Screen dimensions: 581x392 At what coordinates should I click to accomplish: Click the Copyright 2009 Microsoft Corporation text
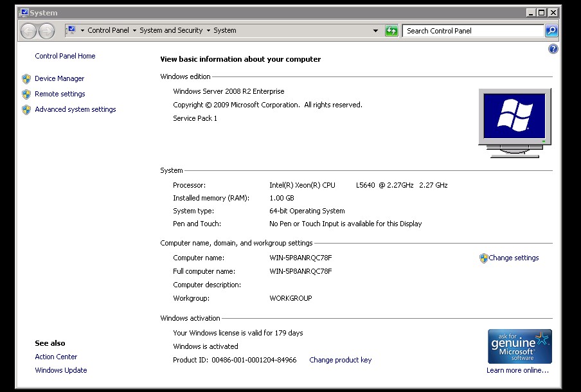pos(267,105)
